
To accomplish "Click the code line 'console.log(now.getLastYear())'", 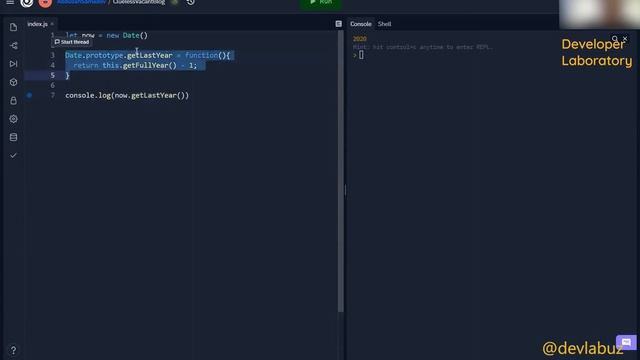I will (x=127, y=96).
